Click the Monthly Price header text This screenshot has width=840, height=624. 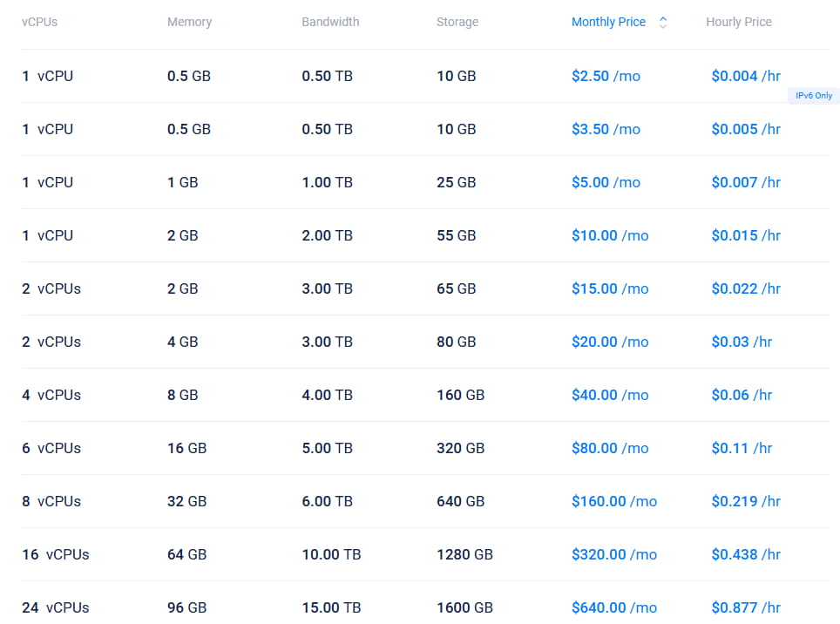pos(608,22)
